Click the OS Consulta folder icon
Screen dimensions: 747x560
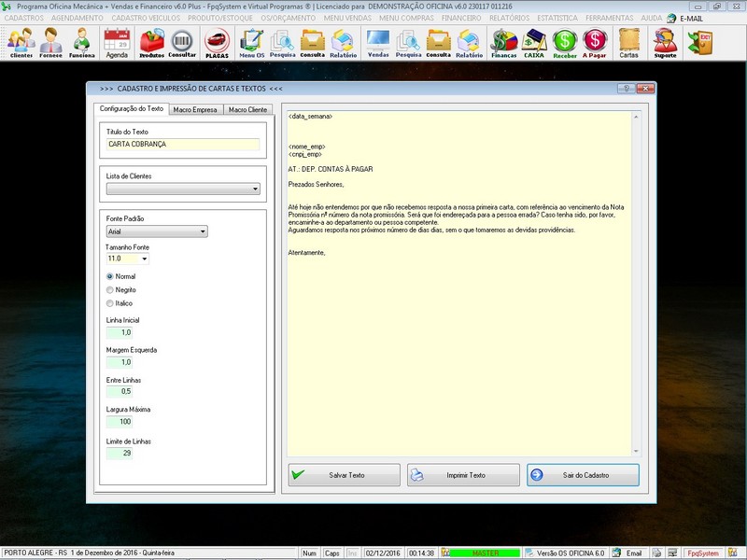pos(313,43)
